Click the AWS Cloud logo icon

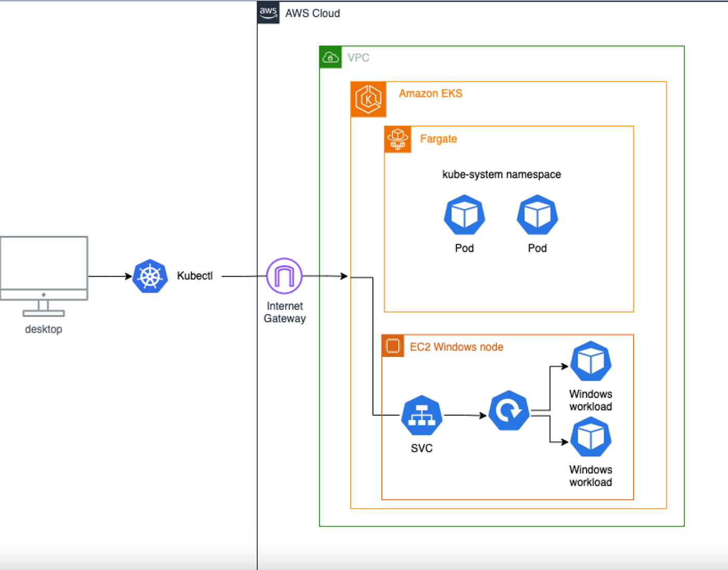tap(268, 12)
